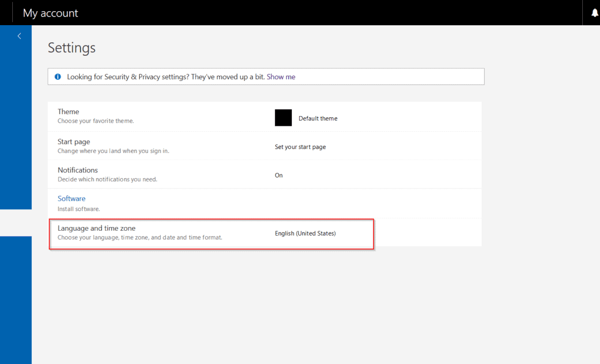Click the "Choose your favorite theme." description

point(96,121)
